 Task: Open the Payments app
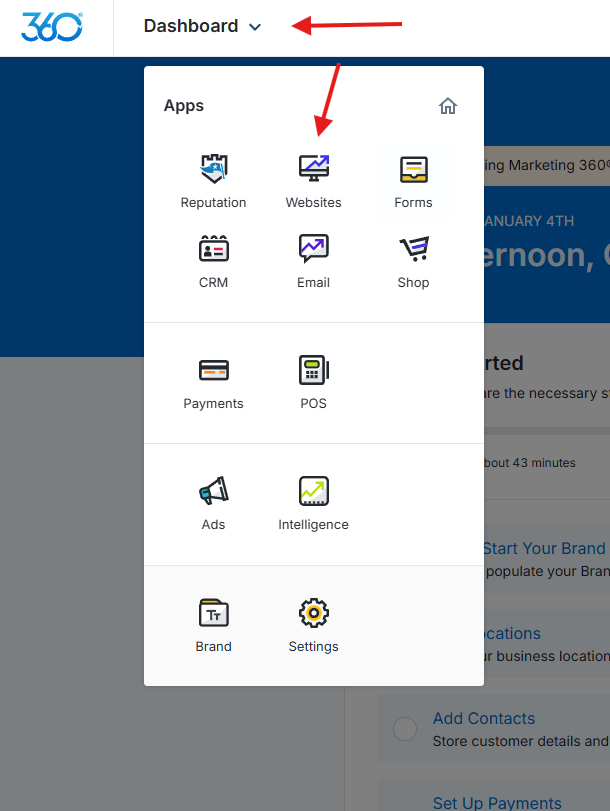(x=213, y=382)
